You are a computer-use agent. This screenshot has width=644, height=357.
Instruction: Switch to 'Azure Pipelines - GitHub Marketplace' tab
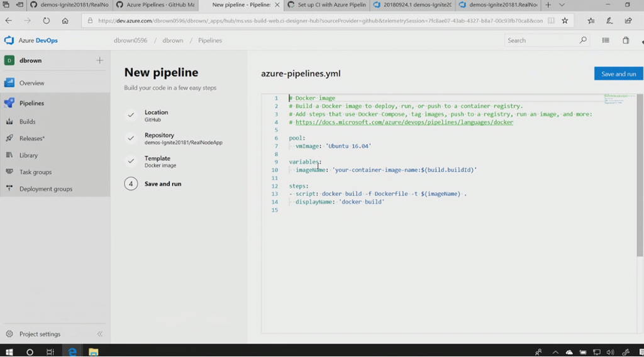coord(157,5)
